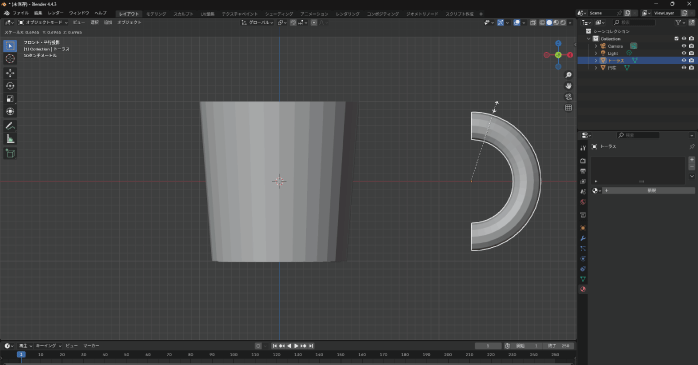This screenshot has width=698, height=365.
Task: Select the Annotate tool
Action: point(10,126)
